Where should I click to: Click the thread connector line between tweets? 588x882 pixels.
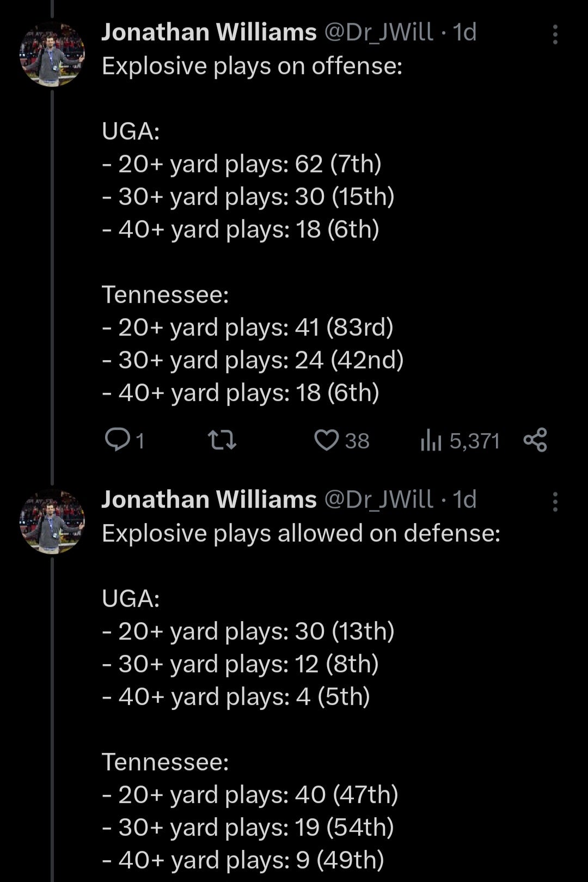(52, 471)
